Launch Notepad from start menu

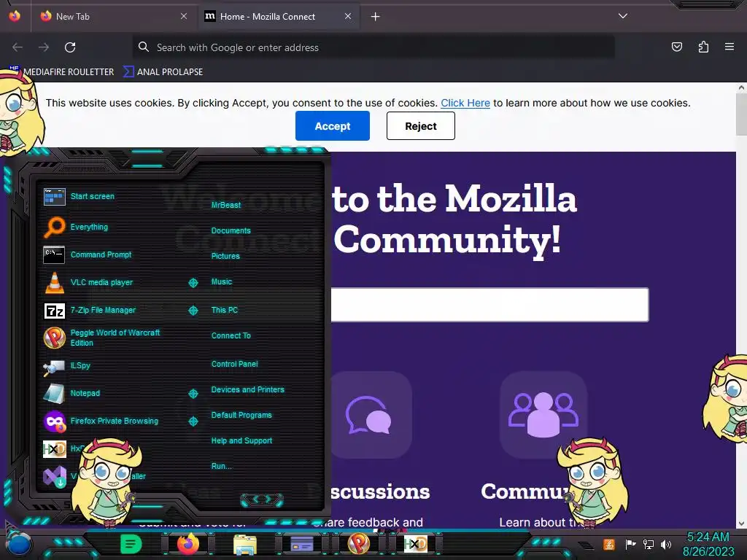click(71, 393)
